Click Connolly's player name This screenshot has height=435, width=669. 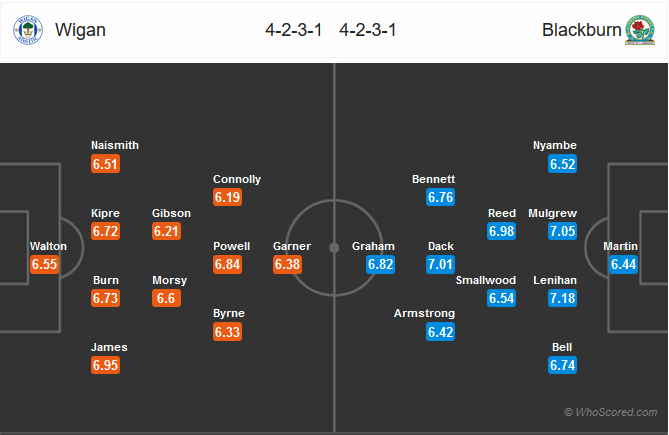237,179
